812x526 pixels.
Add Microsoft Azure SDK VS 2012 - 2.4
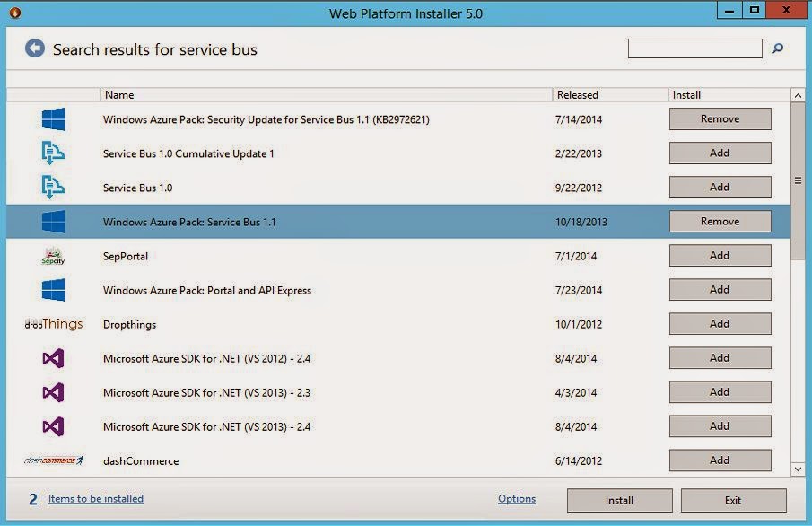pos(720,358)
